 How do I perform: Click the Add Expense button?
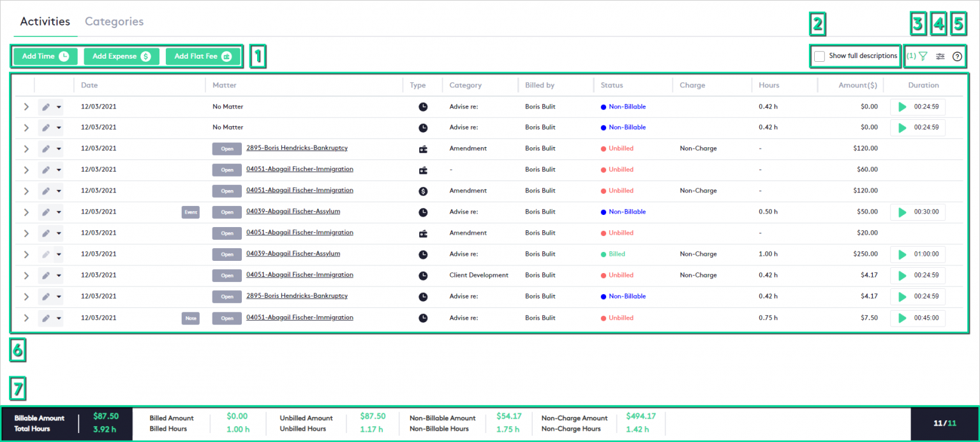[121, 56]
